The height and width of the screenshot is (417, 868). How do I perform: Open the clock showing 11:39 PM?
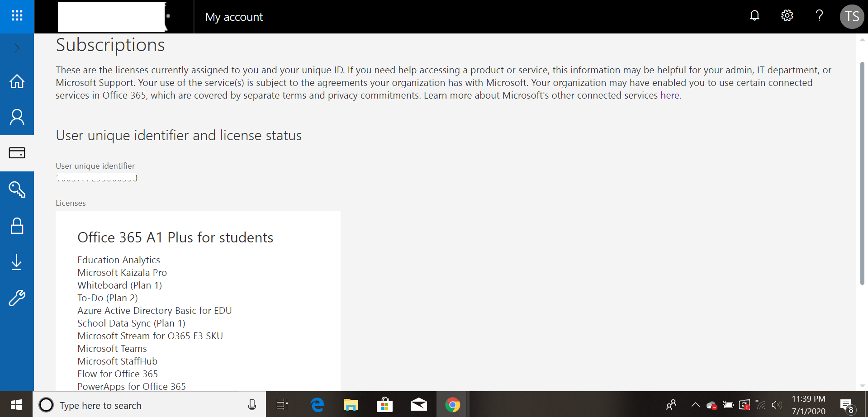coord(808,405)
